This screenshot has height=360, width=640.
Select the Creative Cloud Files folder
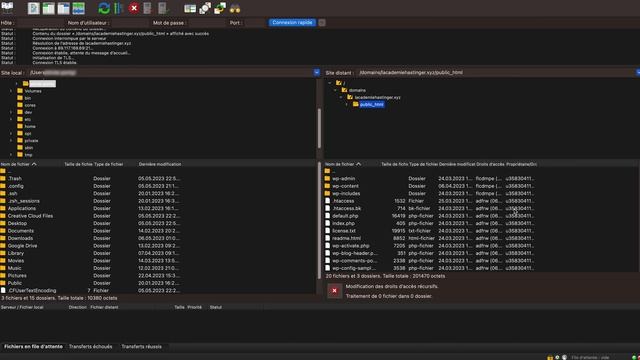point(30,216)
